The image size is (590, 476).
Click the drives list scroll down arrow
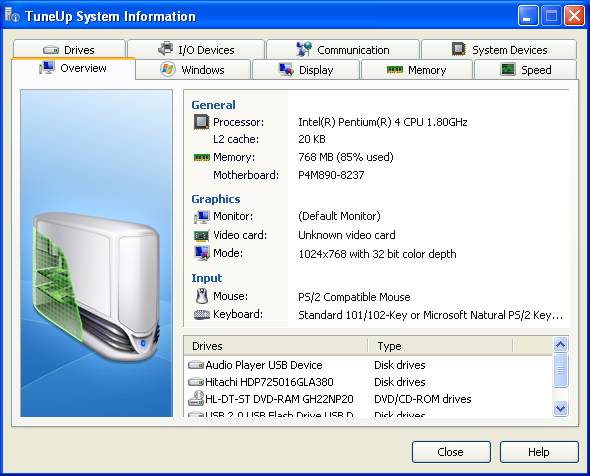(561, 408)
